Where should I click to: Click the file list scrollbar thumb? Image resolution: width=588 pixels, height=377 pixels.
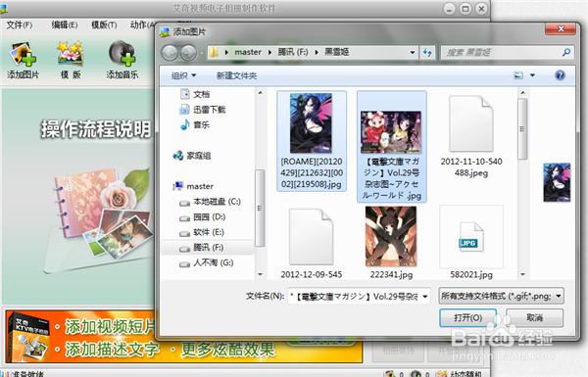click(x=522, y=129)
